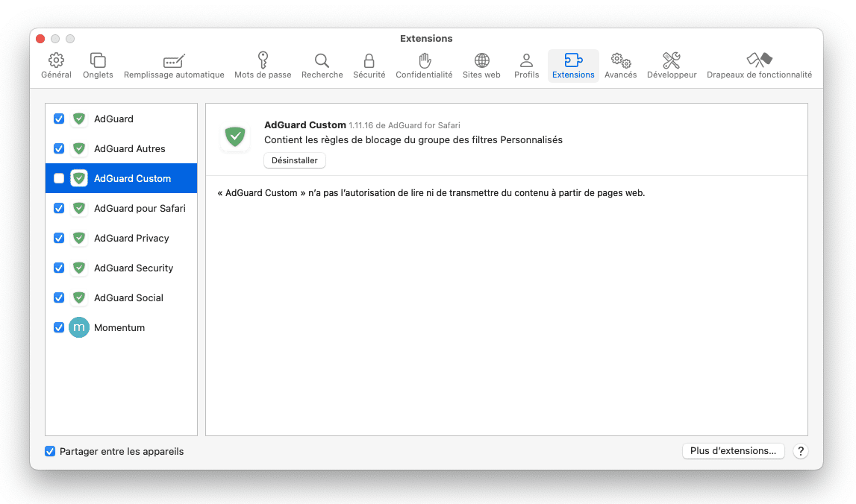
Task: Select 'AdGuard Privacy' row text
Action: tap(131, 239)
